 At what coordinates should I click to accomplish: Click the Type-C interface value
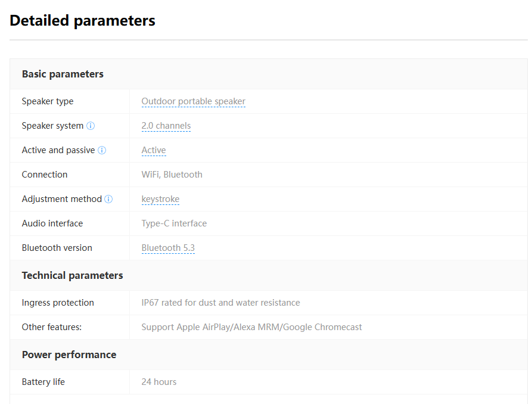[x=174, y=223]
